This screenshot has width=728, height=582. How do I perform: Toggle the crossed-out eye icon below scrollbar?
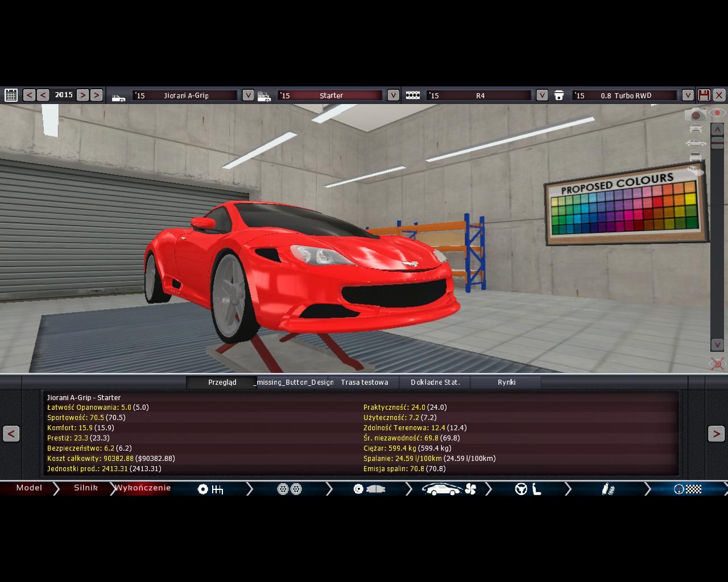coord(717,363)
